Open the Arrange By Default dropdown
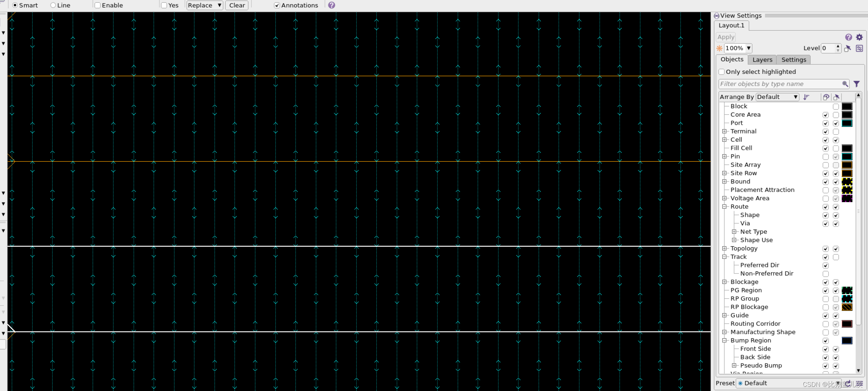Image resolution: width=868 pixels, height=391 pixels. (x=777, y=97)
